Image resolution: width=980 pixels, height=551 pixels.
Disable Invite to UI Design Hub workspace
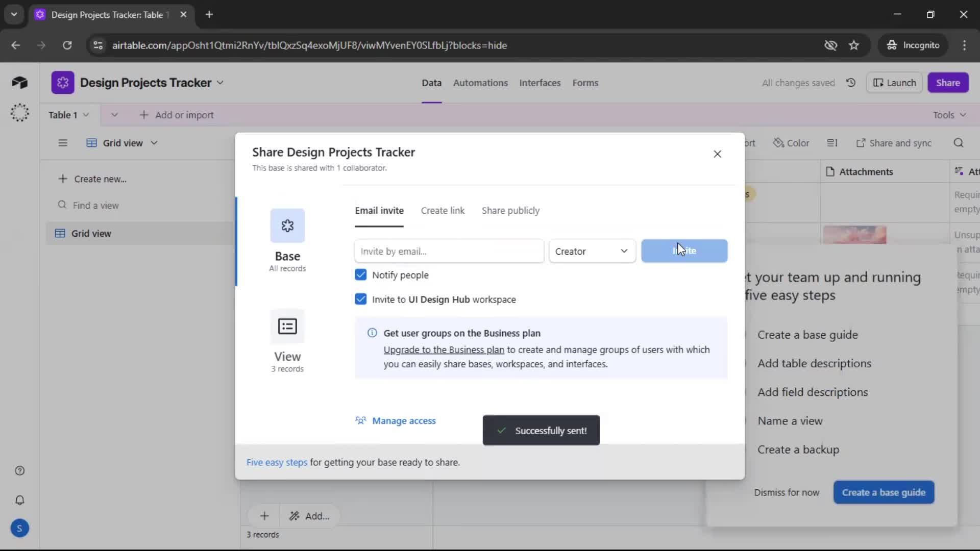click(x=361, y=299)
